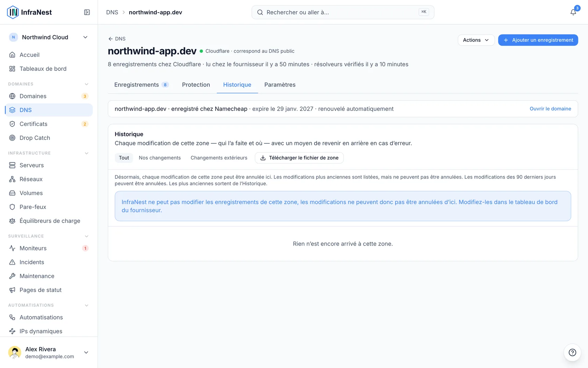Image resolution: width=588 pixels, height=368 pixels.
Task: Click the Réseaux network icon
Action: [x=12, y=179]
